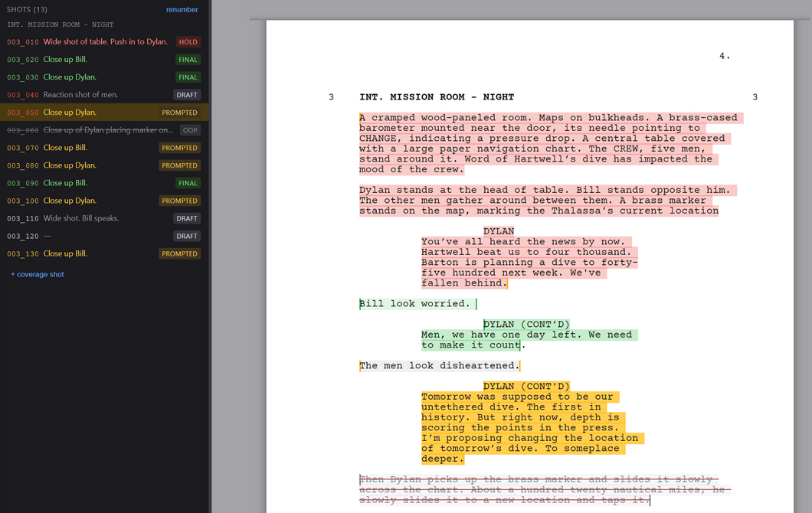Open the HOLD status badge on 003_010
The height and width of the screenshot is (513, 812).
click(x=188, y=42)
